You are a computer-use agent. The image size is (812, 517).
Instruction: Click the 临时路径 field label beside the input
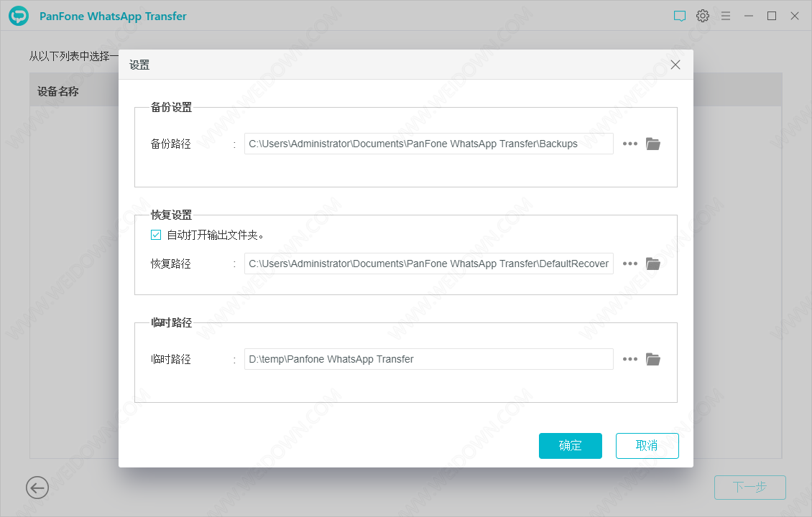pyautogui.click(x=171, y=359)
